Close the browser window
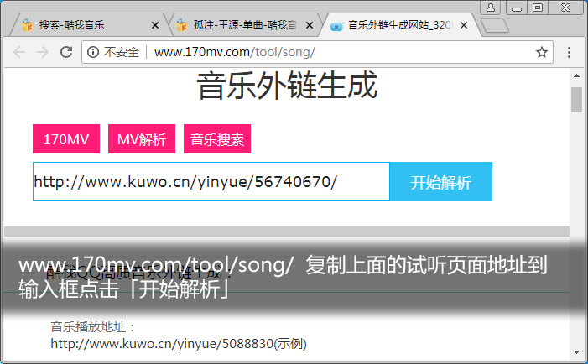The image size is (588, 364). pos(565,8)
